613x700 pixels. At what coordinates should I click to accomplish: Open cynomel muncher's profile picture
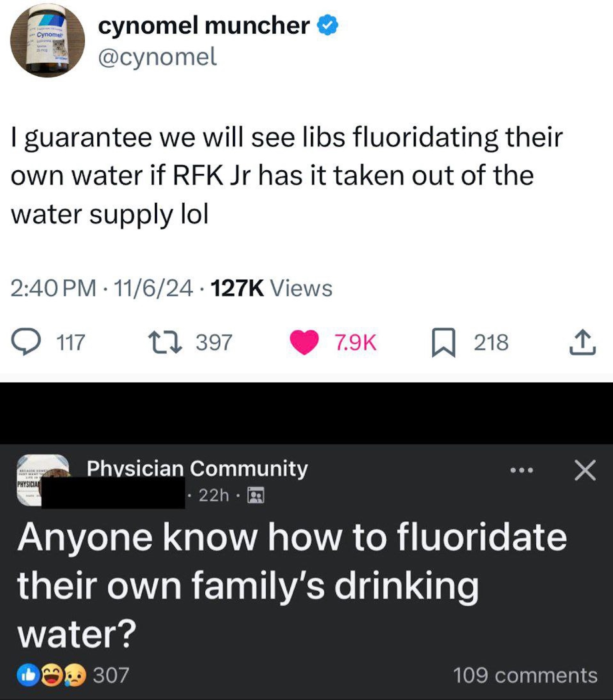48,40
